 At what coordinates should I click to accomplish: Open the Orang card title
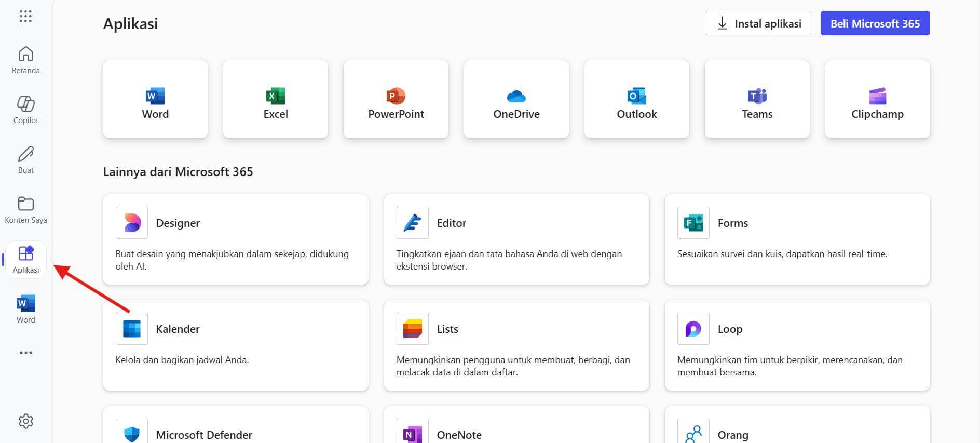click(733, 435)
